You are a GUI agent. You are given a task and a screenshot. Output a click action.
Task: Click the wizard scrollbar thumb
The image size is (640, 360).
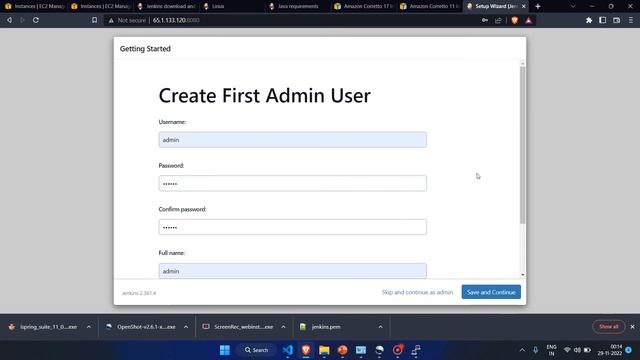coord(522,145)
